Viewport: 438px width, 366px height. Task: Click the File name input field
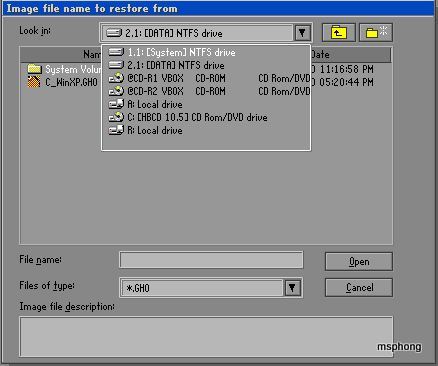tap(211, 260)
